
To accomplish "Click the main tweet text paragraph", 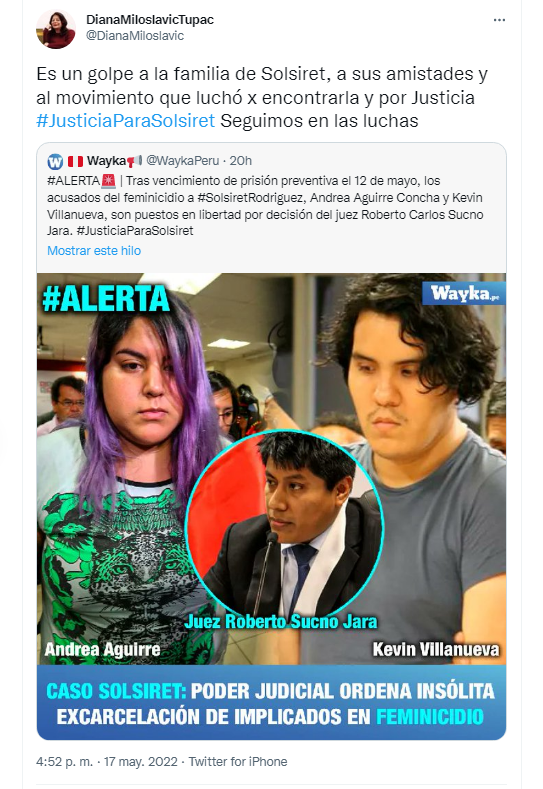I will tap(262, 98).
